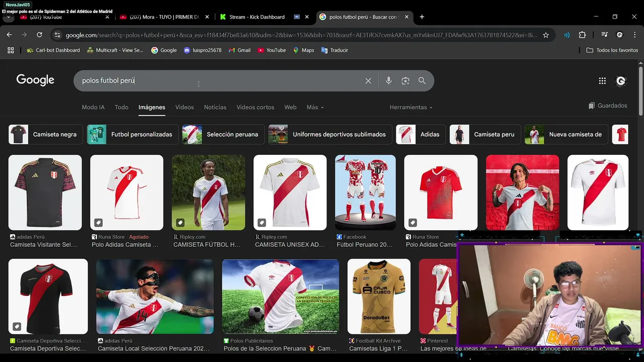Screen dimensions: 644x362
Task: Click the blue cast sound icon in toolbar
Action: (567, 35)
